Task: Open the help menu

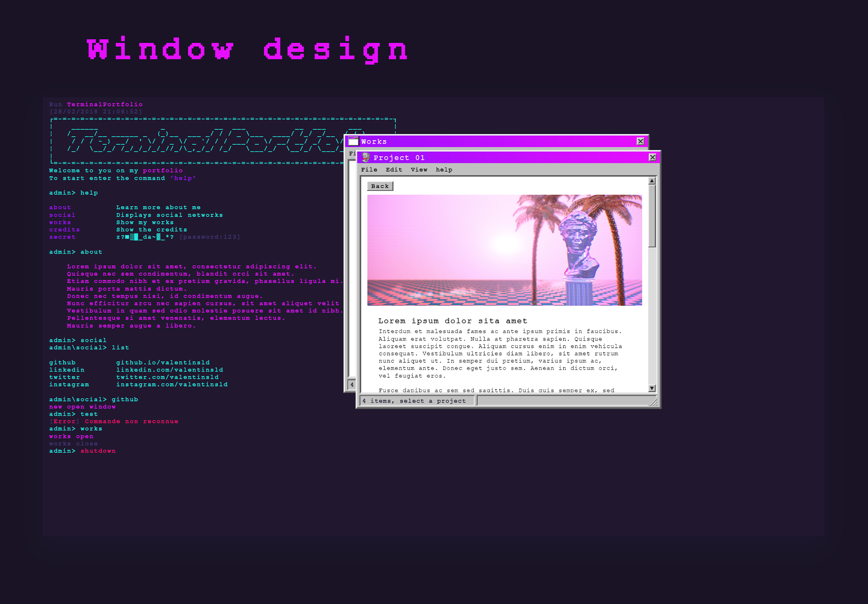Action: (x=443, y=170)
